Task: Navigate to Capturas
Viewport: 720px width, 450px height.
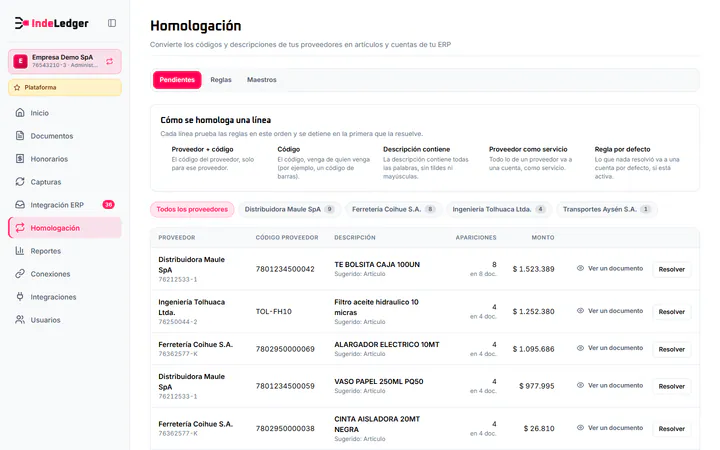Action: [65, 181]
